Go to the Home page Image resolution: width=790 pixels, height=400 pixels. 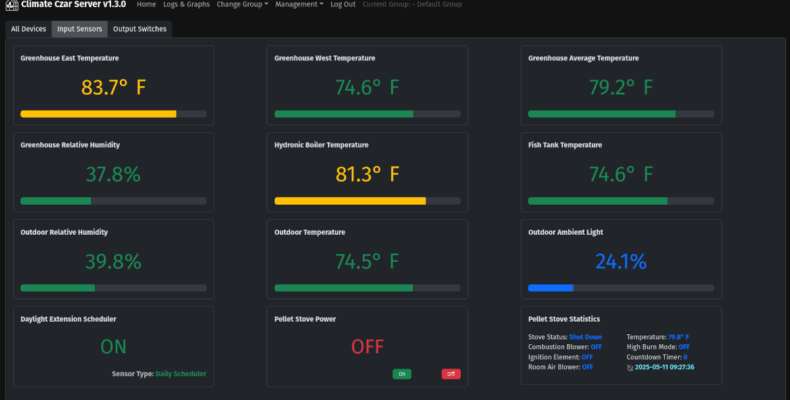click(146, 5)
